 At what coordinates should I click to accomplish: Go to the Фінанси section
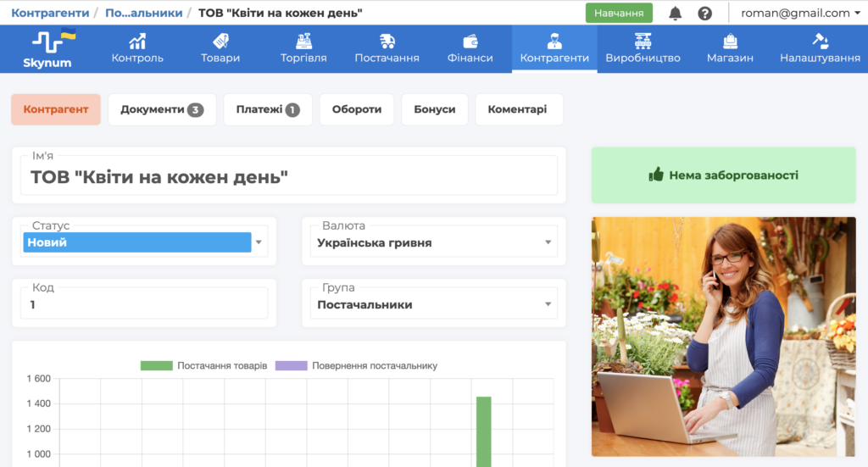470,48
